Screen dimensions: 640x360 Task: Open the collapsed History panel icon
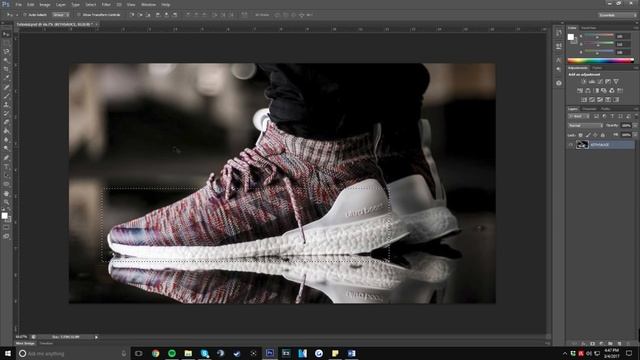click(559, 33)
